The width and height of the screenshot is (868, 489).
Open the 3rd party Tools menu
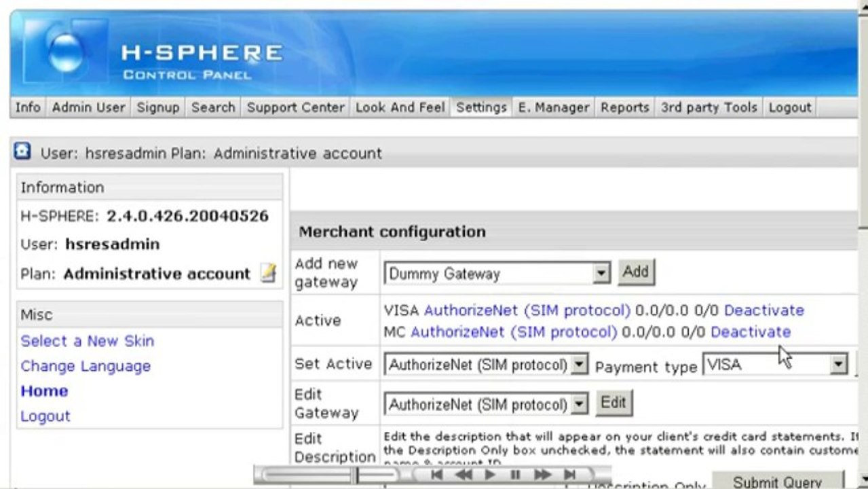coord(709,107)
